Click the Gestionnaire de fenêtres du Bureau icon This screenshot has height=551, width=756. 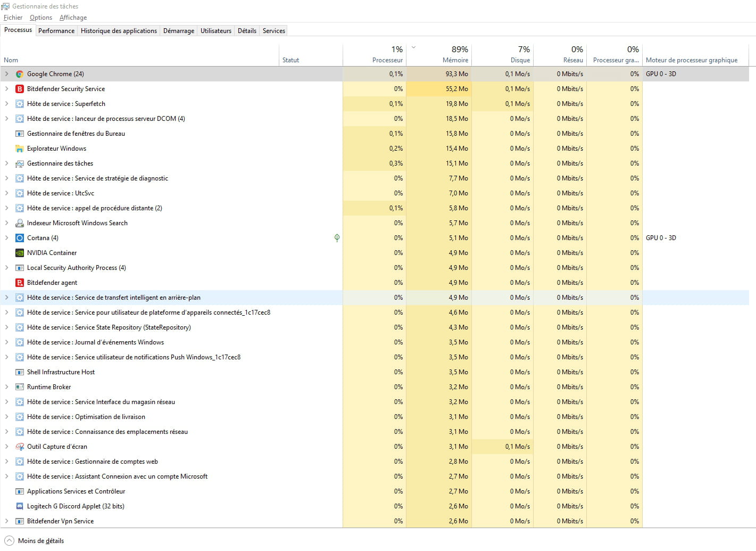(20, 134)
